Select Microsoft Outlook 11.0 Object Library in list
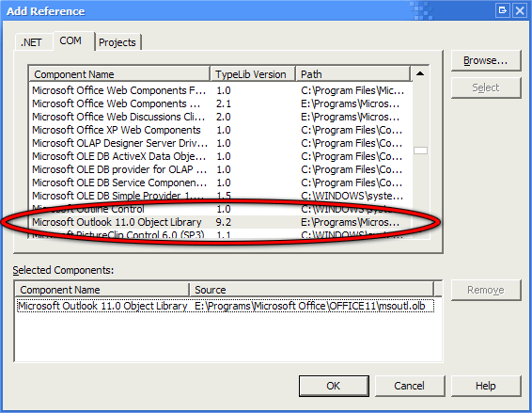Viewport: 532px width, 413px height. point(221,222)
